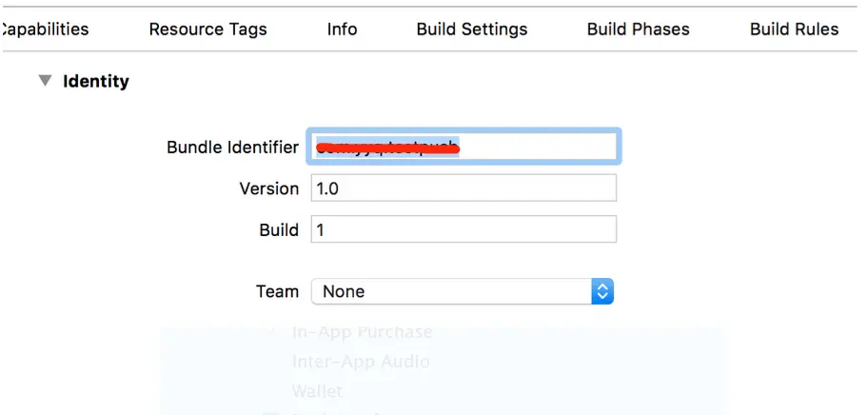Open the Build Settings tab
This screenshot has width=868, height=415.
click(x=472, y=29)
